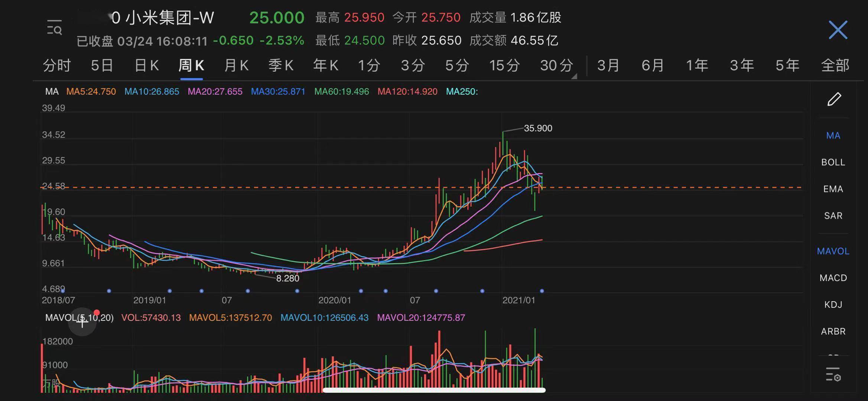
Task: Switch sub-chart to KDJ indicator
Action: coord(833,304)
